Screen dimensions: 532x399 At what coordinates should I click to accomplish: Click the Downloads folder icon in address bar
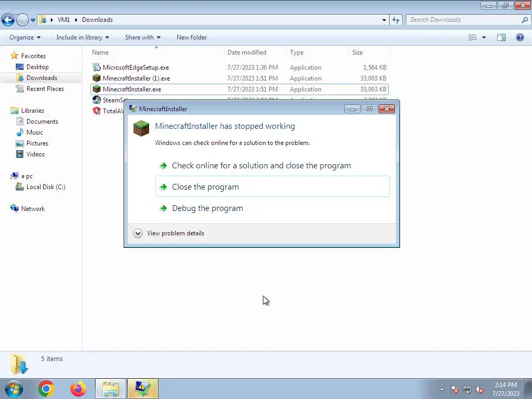[43, 20]
